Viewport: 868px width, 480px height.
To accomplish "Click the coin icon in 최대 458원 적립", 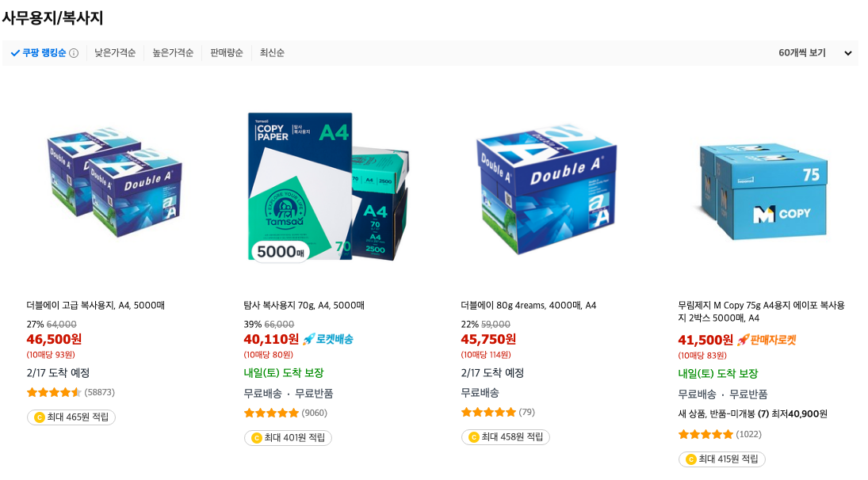I will [474, 437].
